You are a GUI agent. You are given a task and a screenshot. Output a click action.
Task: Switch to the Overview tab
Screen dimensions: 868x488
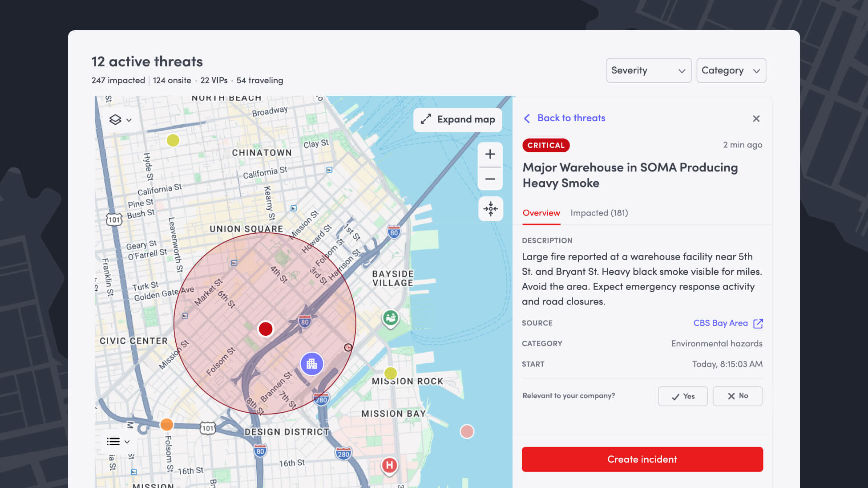(x=541, y=213)
